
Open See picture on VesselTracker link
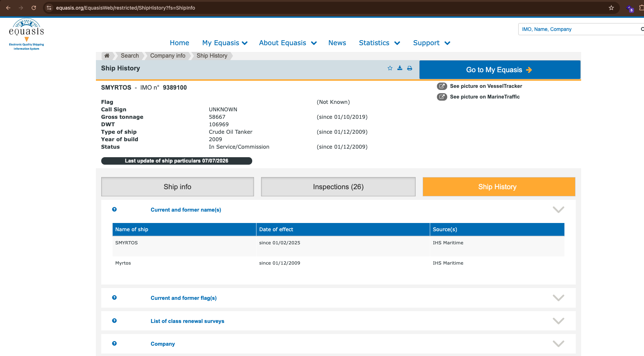(x=486, y=86)
